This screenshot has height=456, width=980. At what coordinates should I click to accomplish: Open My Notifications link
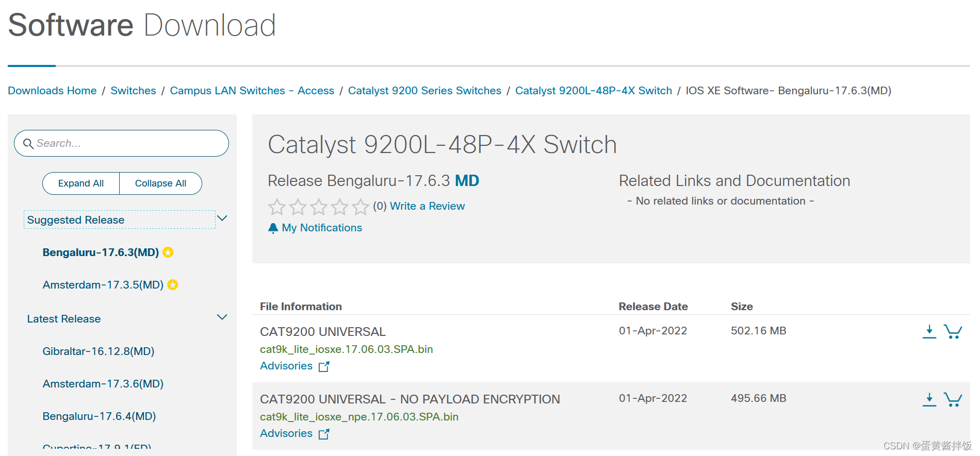click(322, 228)
